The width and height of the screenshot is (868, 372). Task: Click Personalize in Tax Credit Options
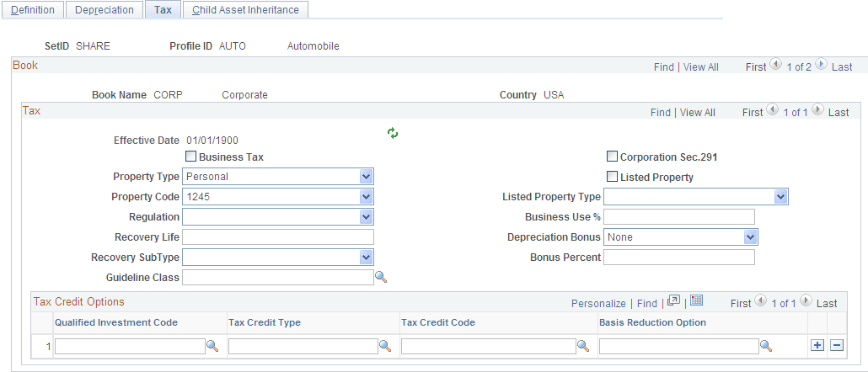(x=598, y=304)
